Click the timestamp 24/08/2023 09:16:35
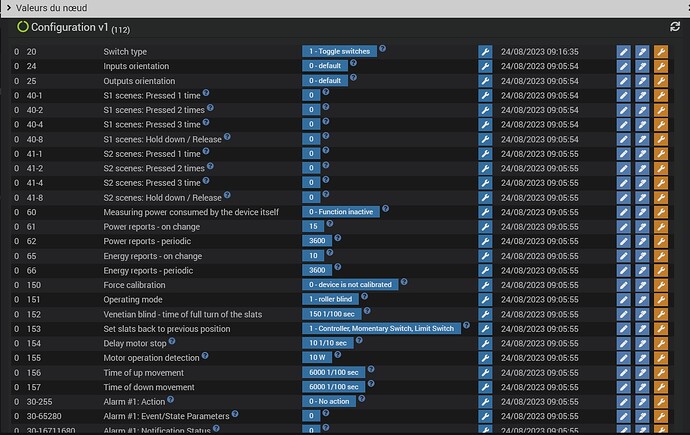The height and width of the screenshot is (435, 690). pos(540,51)
